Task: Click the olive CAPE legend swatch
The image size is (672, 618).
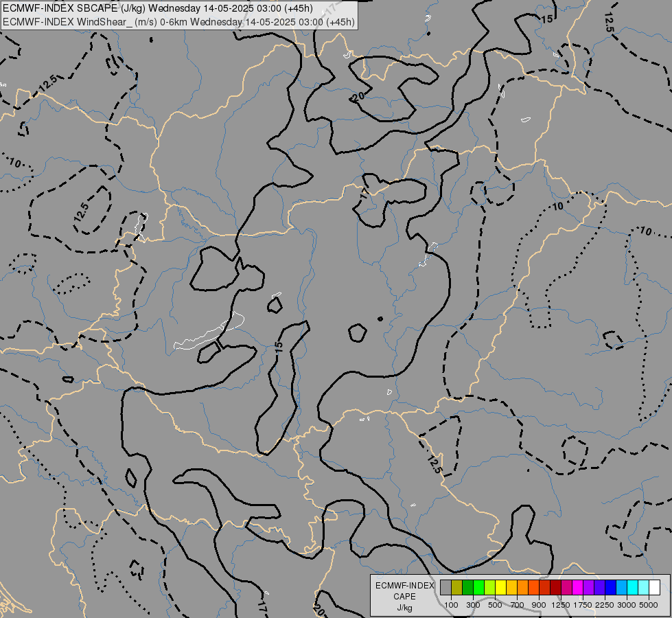Action: point(457,587)
